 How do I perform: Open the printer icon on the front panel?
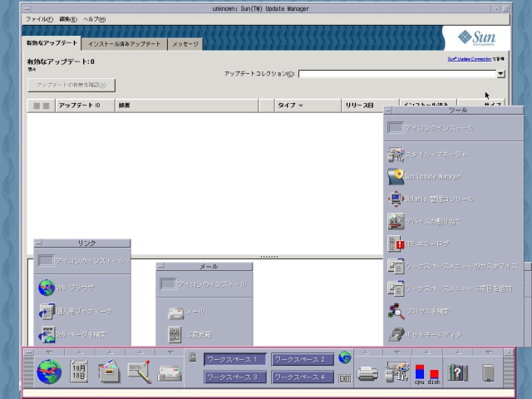pos(367,373)
